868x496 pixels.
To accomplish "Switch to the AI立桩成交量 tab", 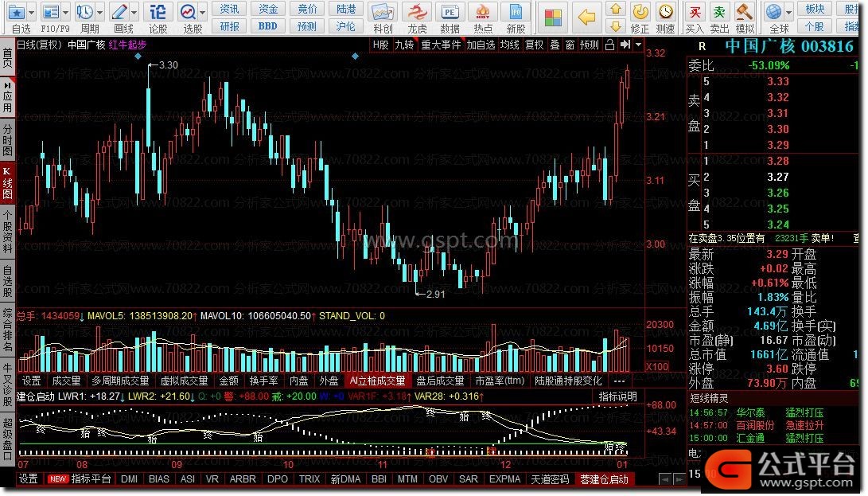I will (378, 381).
